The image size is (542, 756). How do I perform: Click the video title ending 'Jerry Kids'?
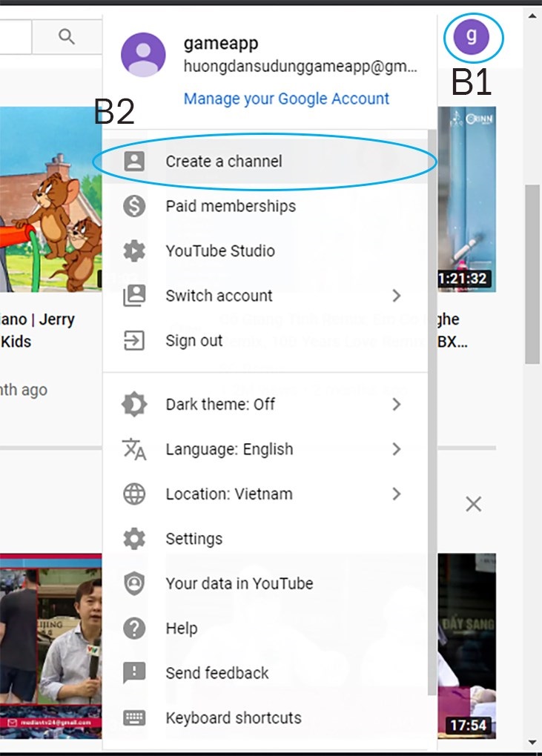(37, 331)
